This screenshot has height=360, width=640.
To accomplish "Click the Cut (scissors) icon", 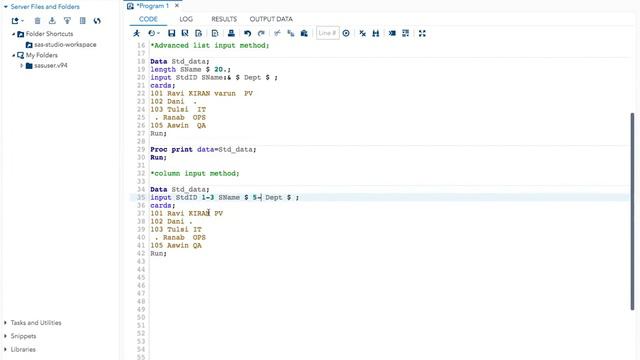I will pyautogui.click(x=277, y=33).
